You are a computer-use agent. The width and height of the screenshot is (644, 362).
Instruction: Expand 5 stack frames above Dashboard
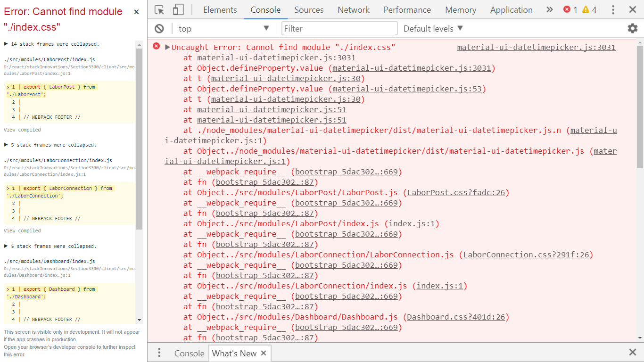(50, 246)
